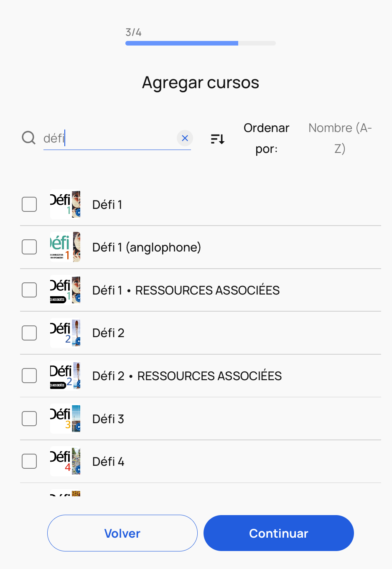Clear the search field text
The height and width of the screenshot is (569, 392).
coord(185,138)
